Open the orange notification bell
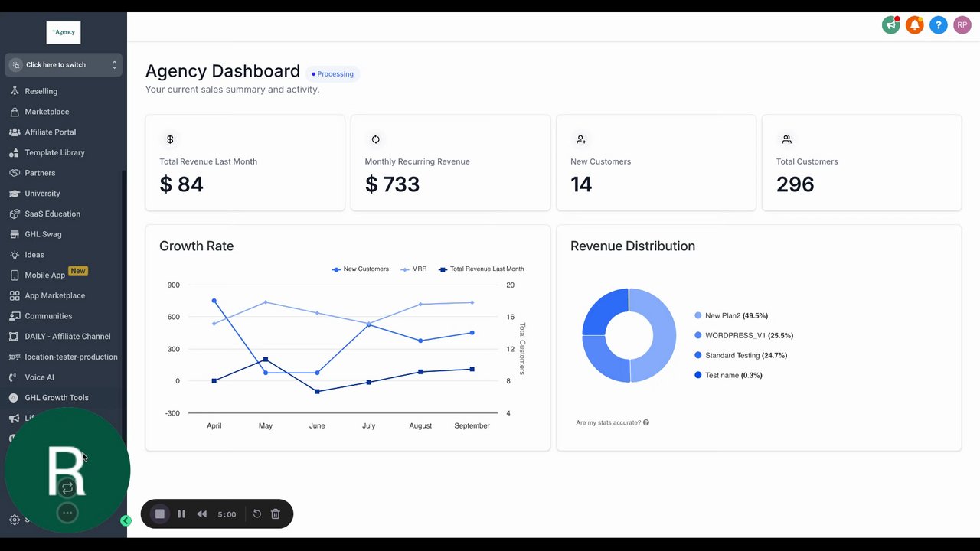The width and height of the screenshot is (980, 551). click(x=915, y=25)
